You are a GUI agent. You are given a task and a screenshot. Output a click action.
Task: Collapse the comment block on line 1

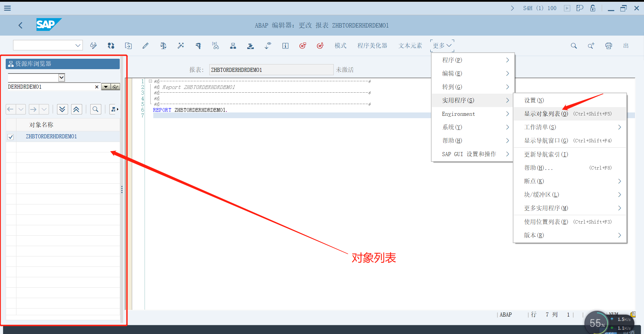pyautogui.click(x=150, y=81)
